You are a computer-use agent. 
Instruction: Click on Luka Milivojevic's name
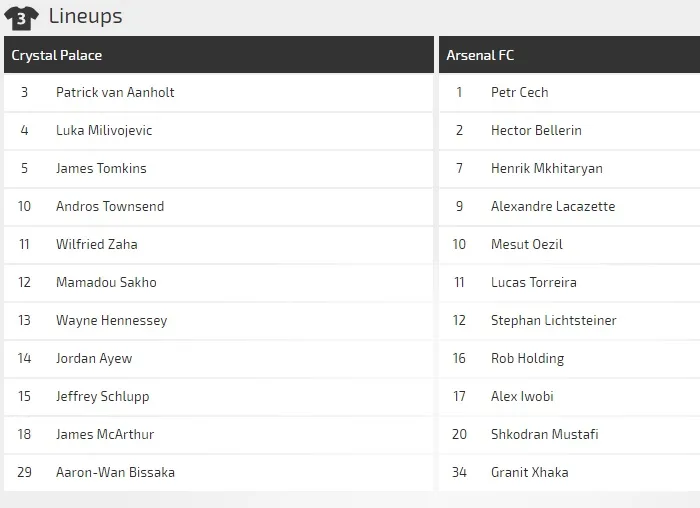coord(104,130)
